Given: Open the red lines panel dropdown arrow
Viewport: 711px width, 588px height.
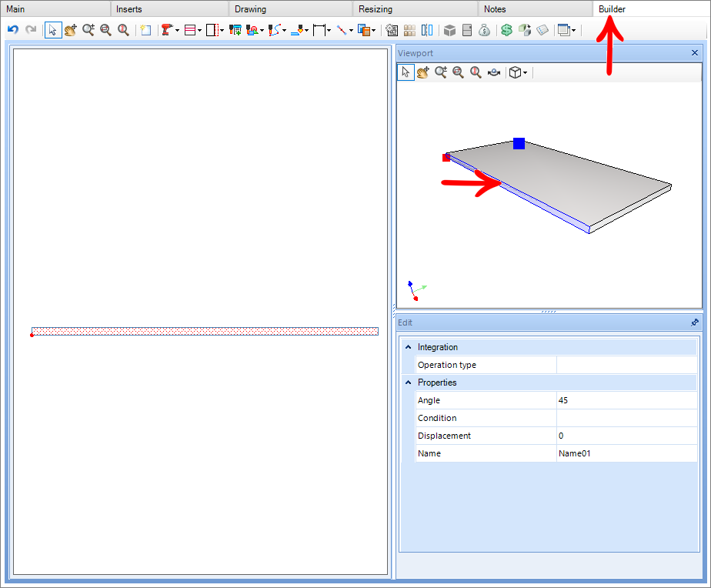Looking at the screenshot, I should click(x=199, y=30).
